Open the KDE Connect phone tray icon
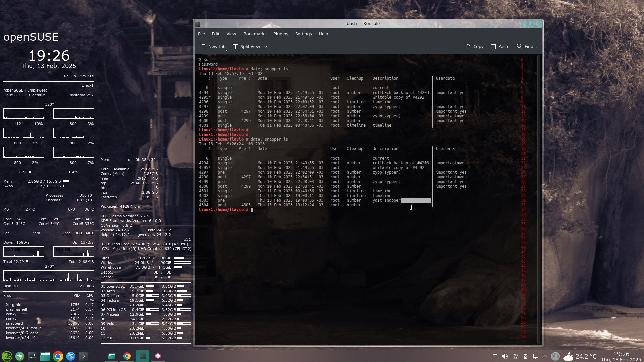This screenshot has height=362, width=644. (x=525, y=356)
